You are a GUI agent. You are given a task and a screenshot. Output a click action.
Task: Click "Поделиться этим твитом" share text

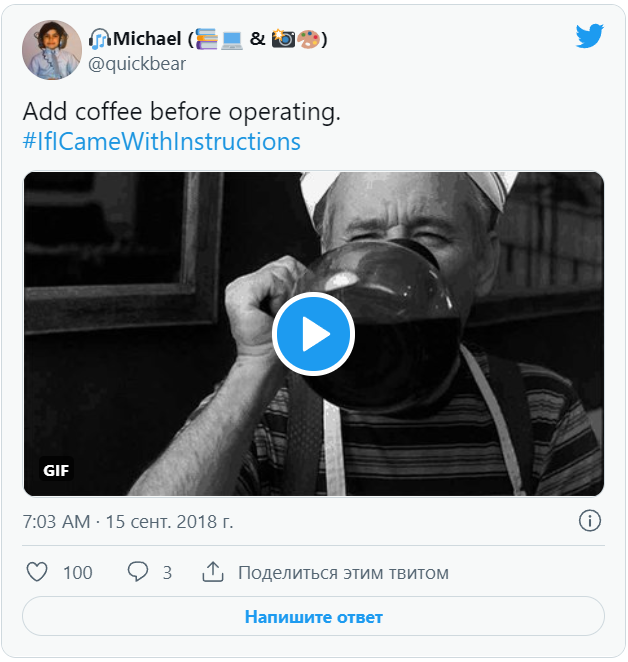(343, 573)
